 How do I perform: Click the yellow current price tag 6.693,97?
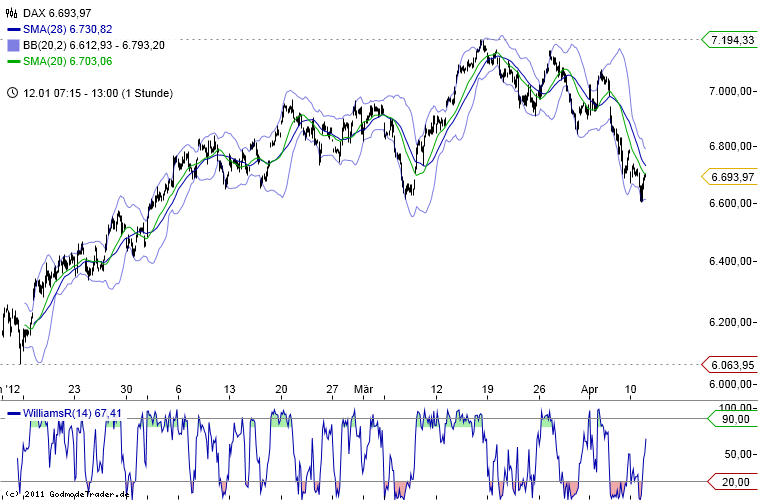pyautogui.click(x=729, y=177)
